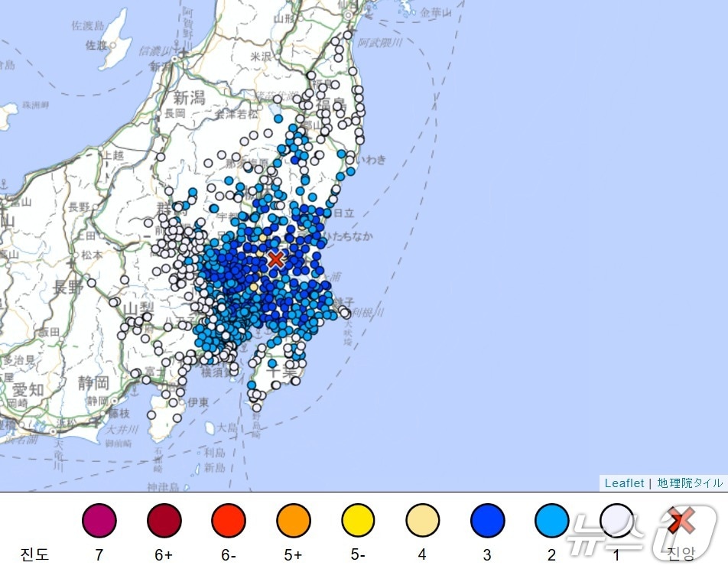728x572 pixels.
Task: Click the yellow 5- intensity legend circle
Action: pos(358,522)
